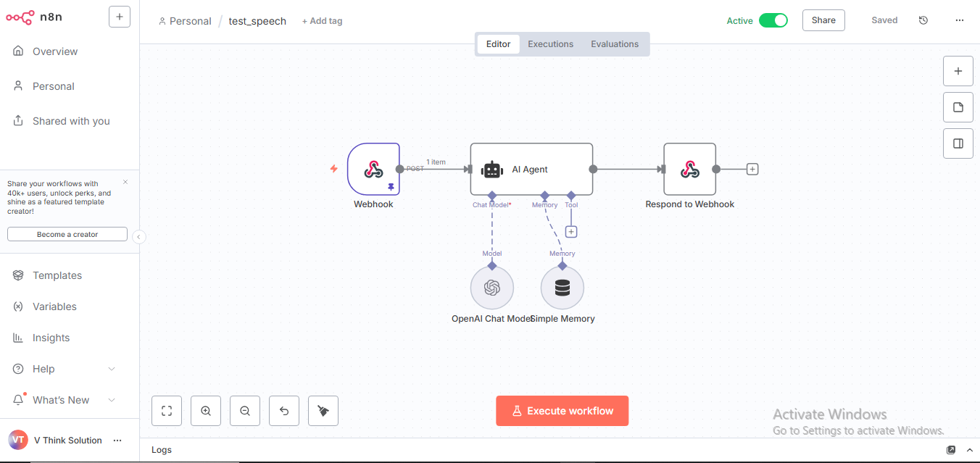This screenshot has width=980, height=463.
Task: Expand the Logs panel chevron
Action: point(970,450)
